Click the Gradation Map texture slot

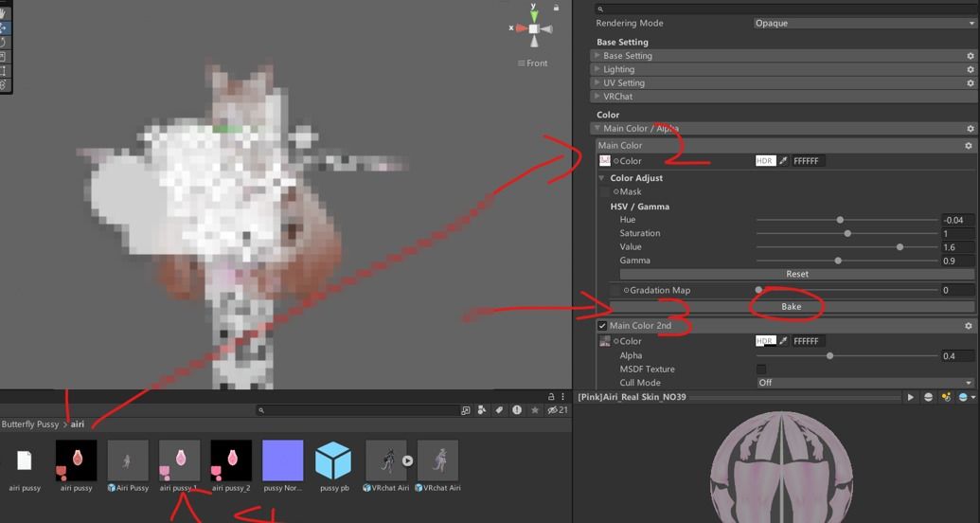click(615, 290)
